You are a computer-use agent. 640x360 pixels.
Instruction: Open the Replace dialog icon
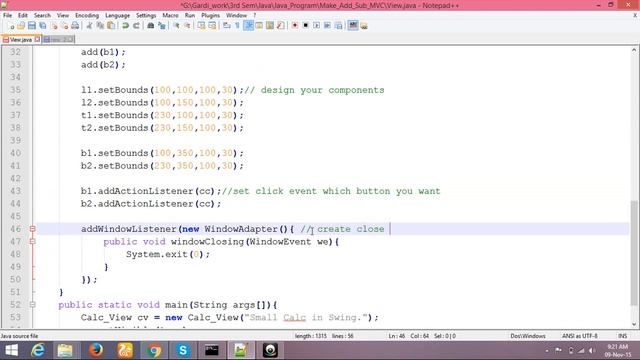point(162,26)
